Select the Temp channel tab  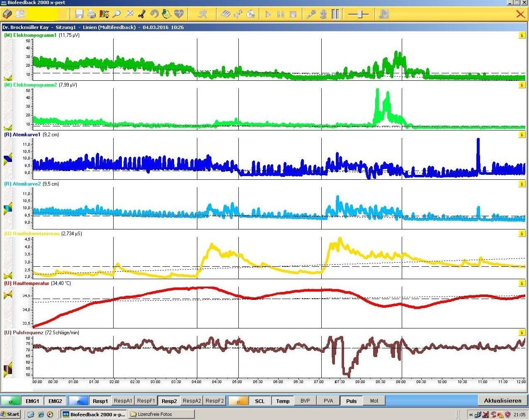pyautogui.click(x=283, y=401)
